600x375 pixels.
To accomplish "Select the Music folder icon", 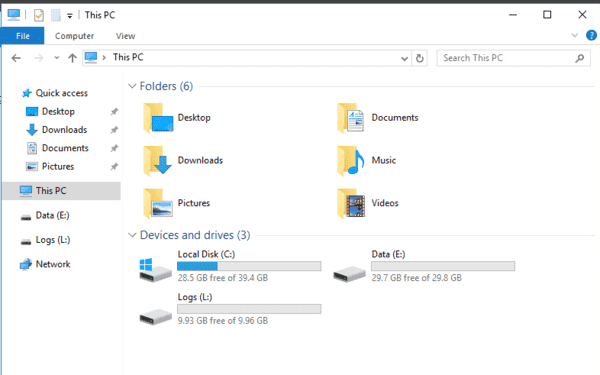I will [351, 160].
